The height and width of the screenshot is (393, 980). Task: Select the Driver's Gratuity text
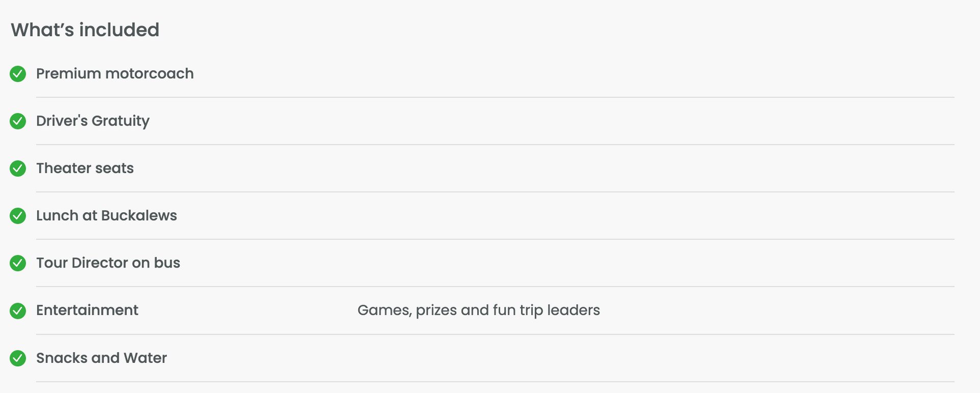click(93, 121)
